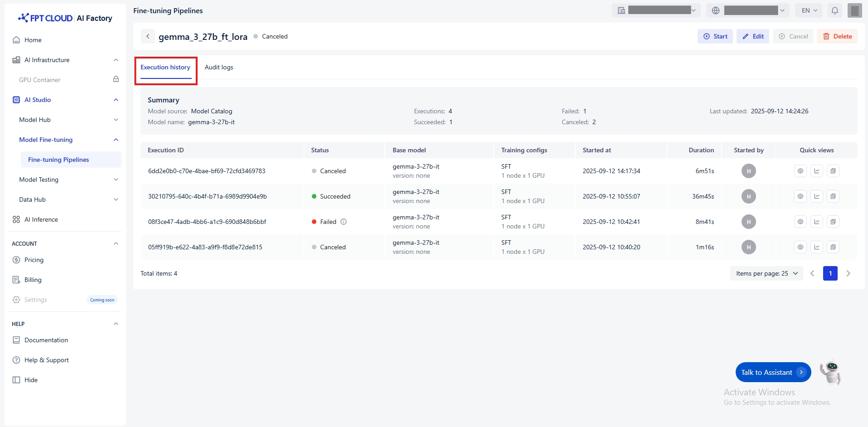Viewport: 868px width, 427px height.
Task: Open the EN language dropdown
Action: click(809, 10)
